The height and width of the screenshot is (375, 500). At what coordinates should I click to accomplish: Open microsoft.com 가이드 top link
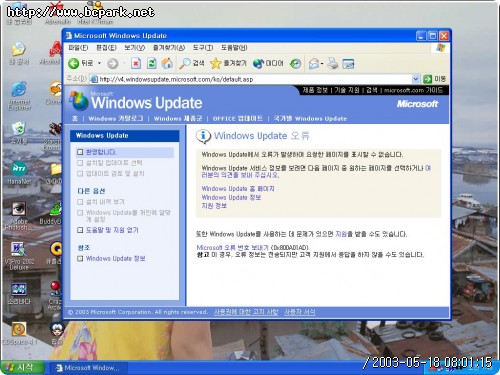(413, 90)
